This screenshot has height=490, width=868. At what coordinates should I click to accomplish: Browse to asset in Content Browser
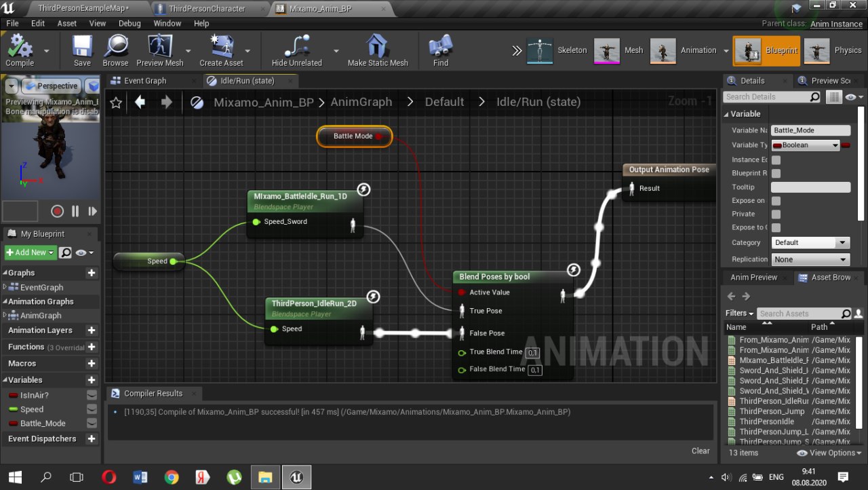click(x=115, y=50)
